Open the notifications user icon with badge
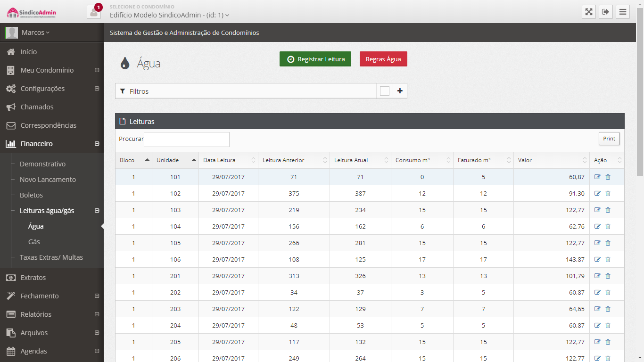 pos(94,12)
